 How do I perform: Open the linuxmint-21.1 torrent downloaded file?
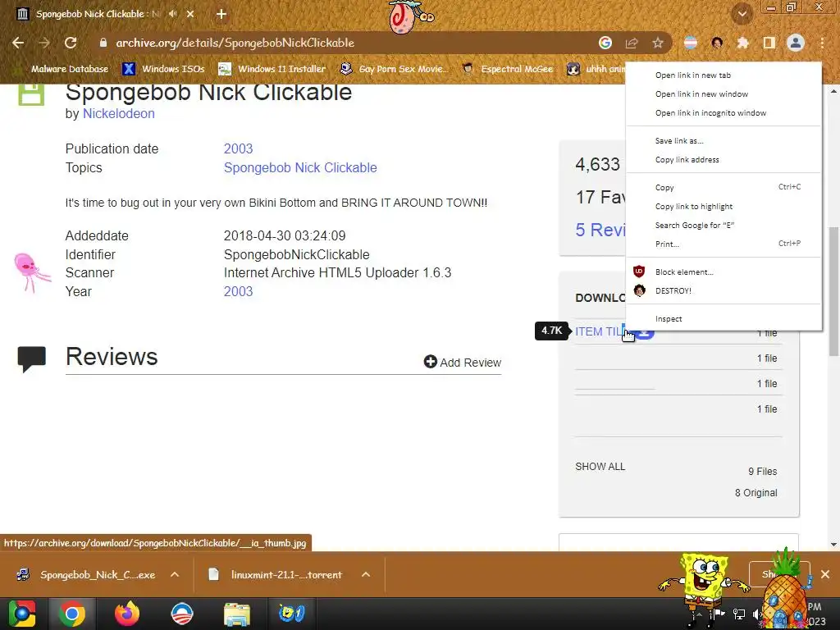click(x=277, y=574)
